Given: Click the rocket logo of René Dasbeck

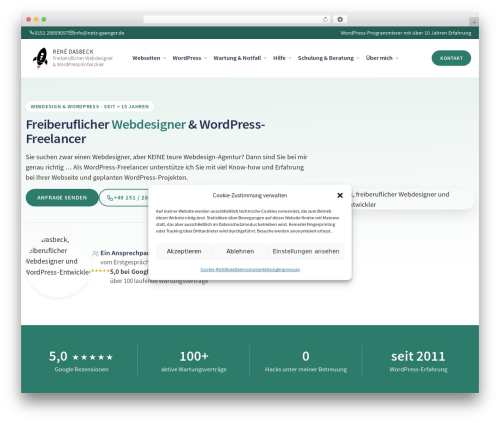Looking at the screenshot, I should click(40, 58).
